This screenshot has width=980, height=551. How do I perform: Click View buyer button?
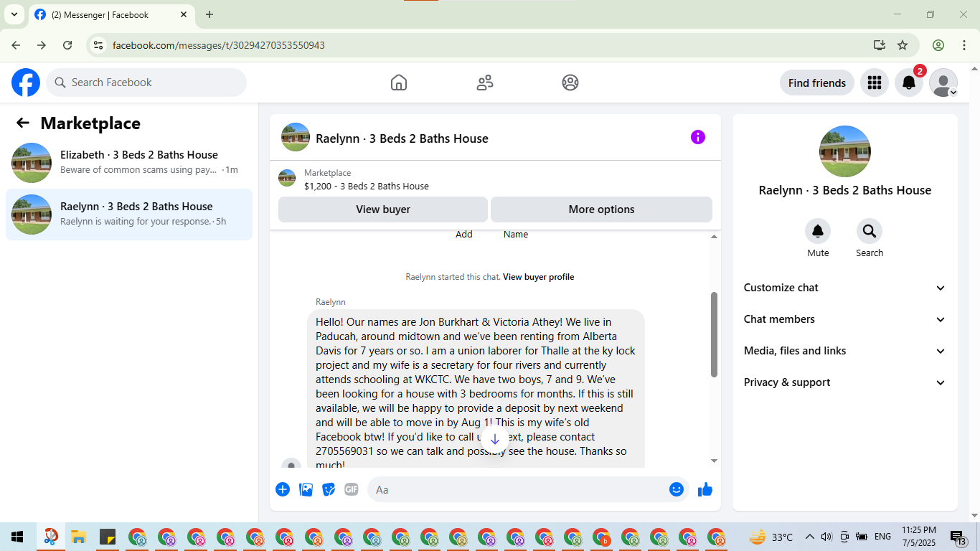click(383, 209)
